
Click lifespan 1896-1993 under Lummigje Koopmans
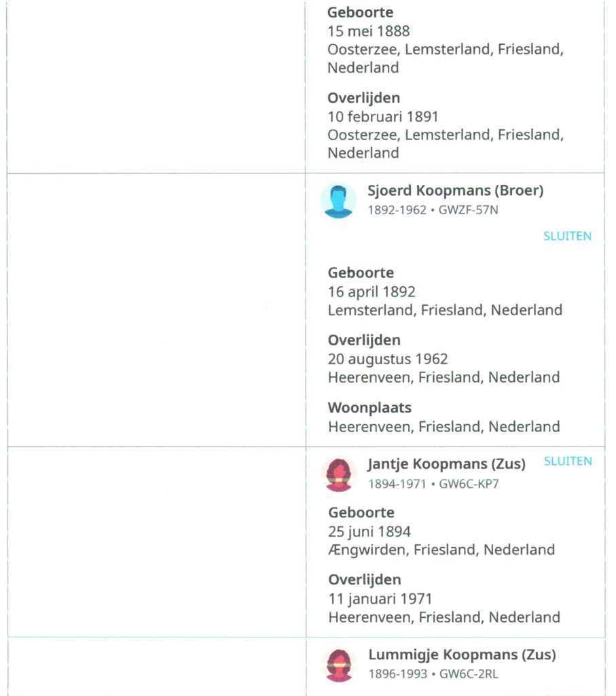[398, 674]
